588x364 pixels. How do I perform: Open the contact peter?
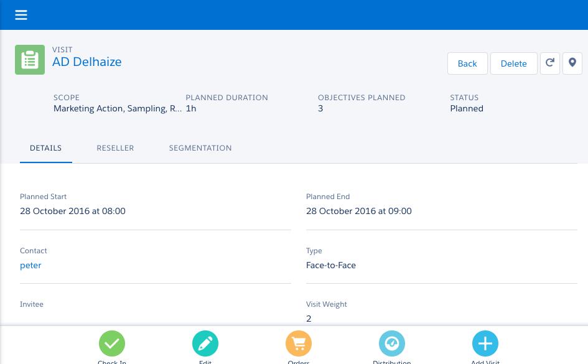point(30,266)
